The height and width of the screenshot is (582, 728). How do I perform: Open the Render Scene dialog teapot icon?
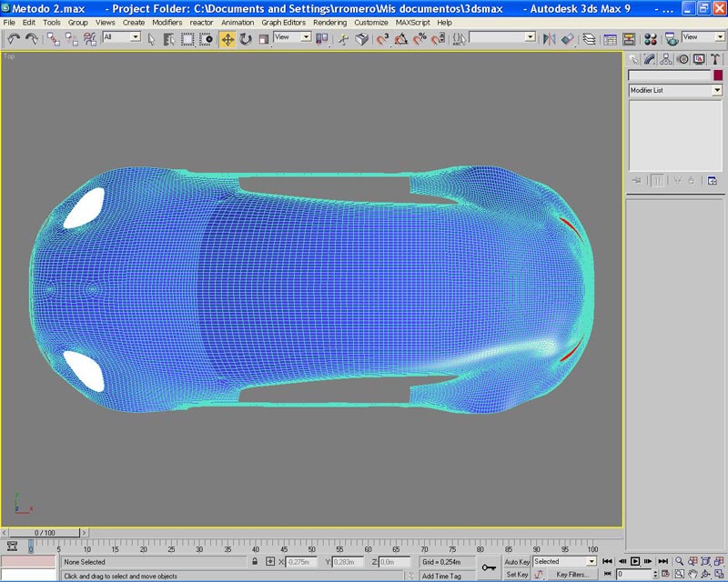(x=671, y=39)
